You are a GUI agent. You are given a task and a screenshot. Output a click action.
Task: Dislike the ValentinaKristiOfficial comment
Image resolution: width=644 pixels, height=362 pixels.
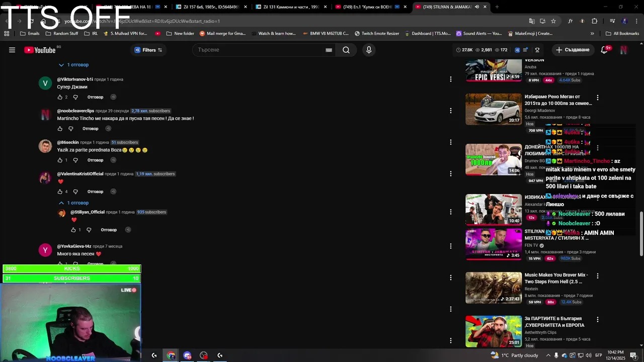click(75, 192)
